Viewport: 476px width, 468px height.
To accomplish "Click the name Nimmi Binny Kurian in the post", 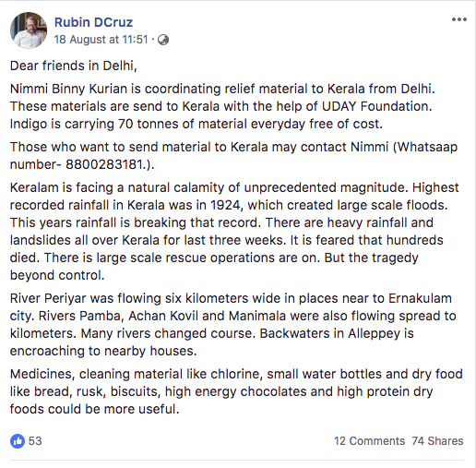I will coord(68,89).
